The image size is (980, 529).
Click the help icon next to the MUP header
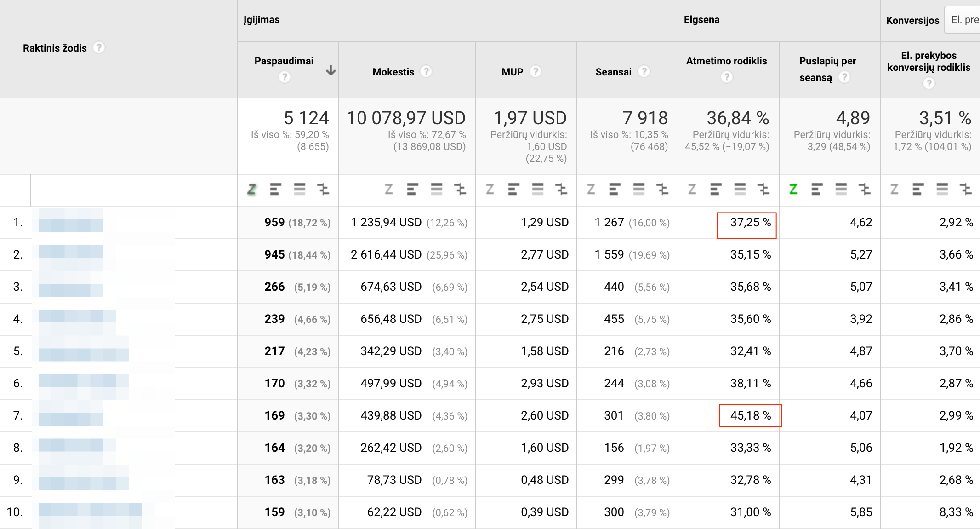535,71
